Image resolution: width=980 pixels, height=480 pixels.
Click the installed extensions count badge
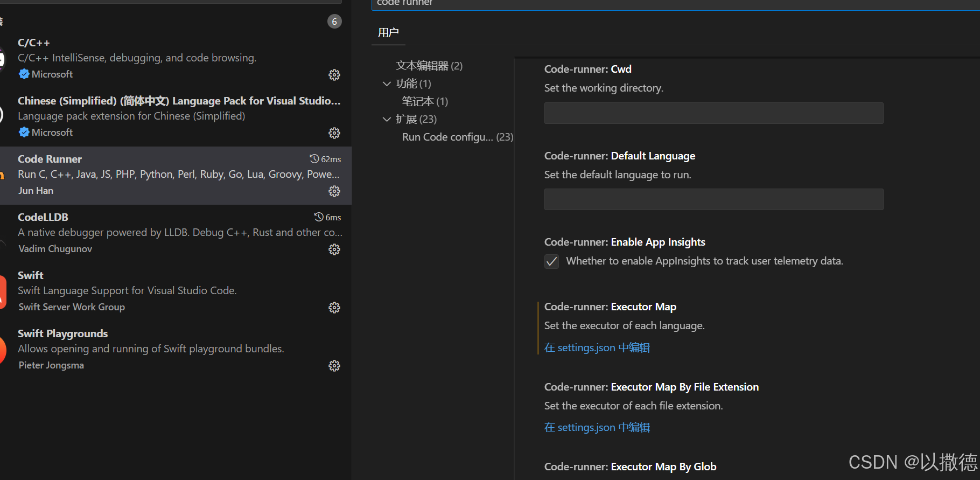tap(334, 22)
